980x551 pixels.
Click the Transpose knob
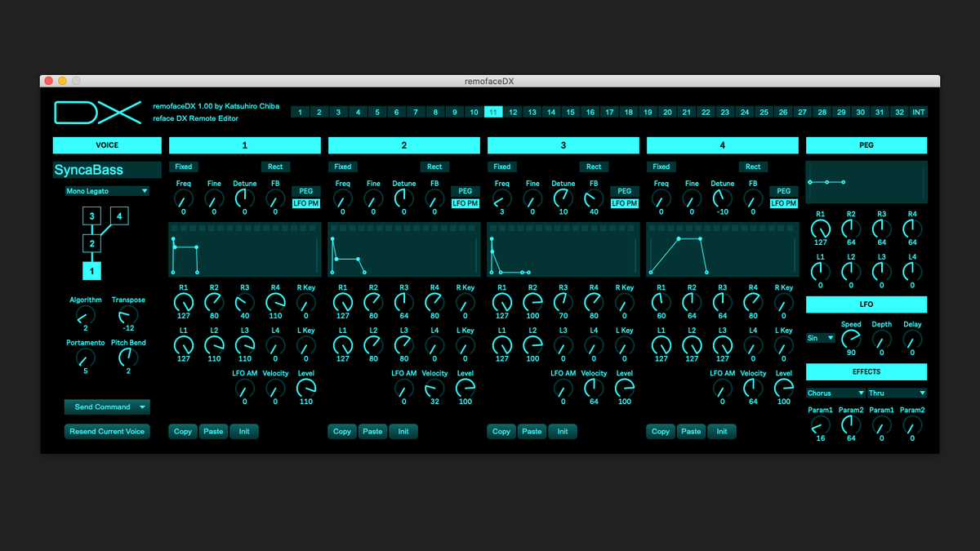tap(128, 316)
